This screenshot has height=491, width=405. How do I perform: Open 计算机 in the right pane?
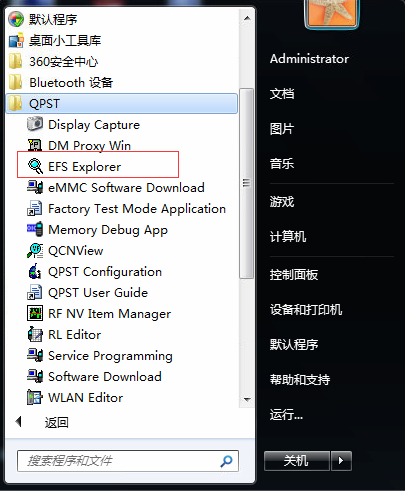pyautogui.click(x=288, y=237)
